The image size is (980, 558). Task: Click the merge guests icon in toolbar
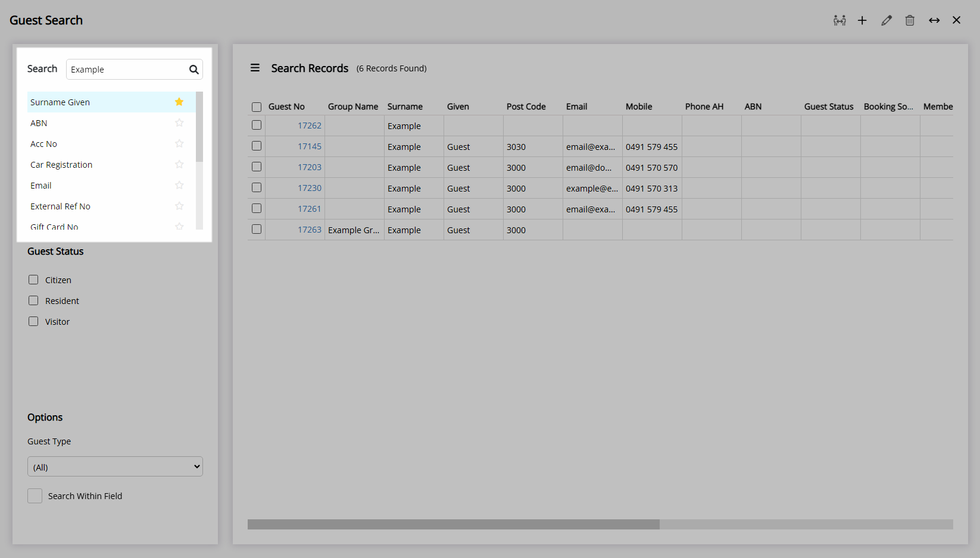[839, 20]
